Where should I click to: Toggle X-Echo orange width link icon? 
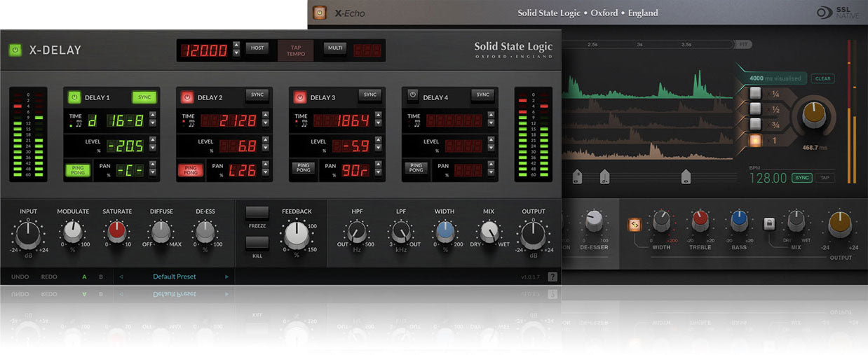click(634, 224)
